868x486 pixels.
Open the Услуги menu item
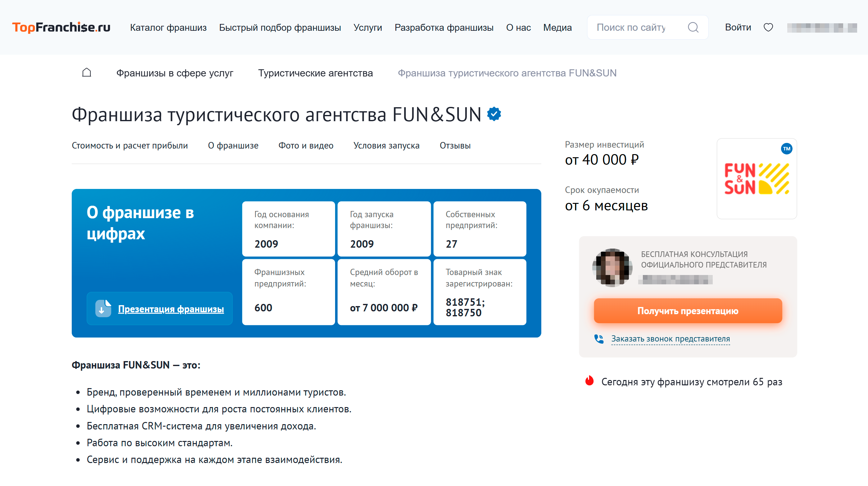click(x=368, y=27)
